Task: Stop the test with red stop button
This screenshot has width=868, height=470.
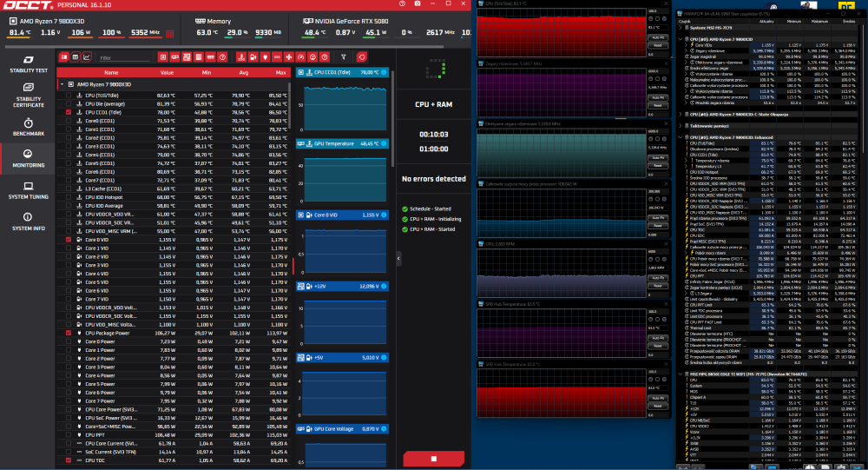Action: pos(433,459)
